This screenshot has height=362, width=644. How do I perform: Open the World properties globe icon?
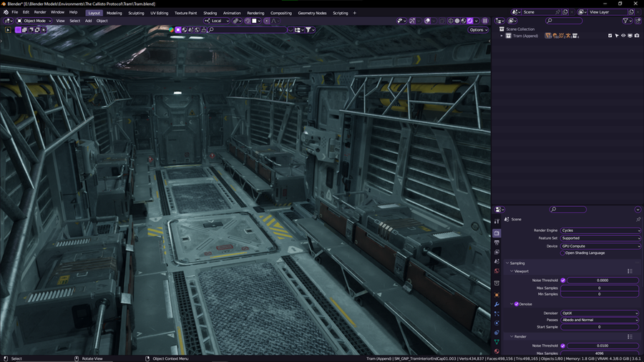coord(497,271)
